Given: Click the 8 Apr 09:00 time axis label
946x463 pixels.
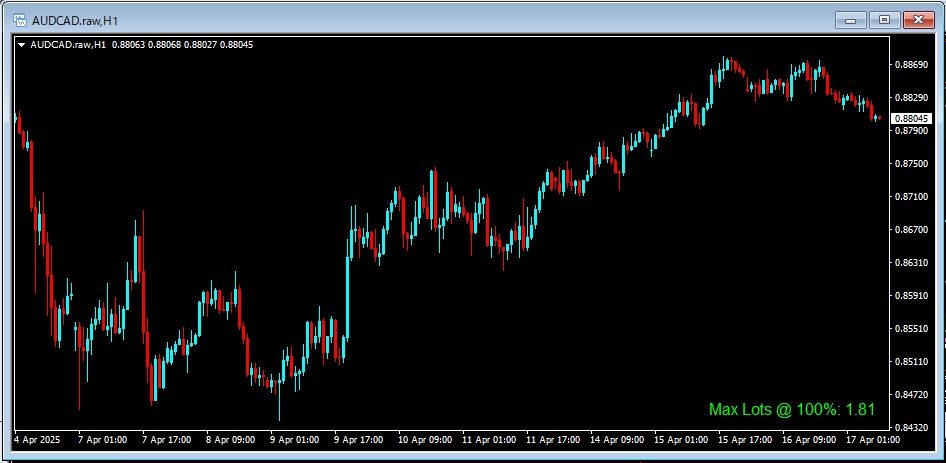Looking at the screenshot, I should (230, 440).
